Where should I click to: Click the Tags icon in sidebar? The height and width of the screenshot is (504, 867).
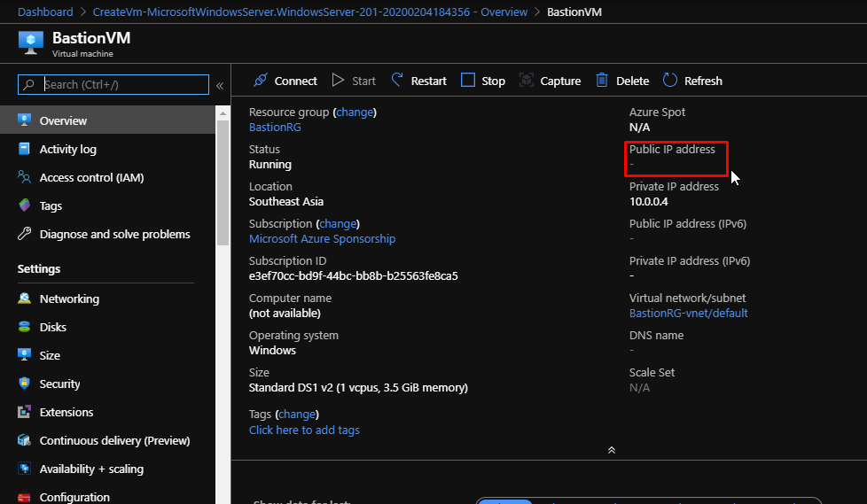(24, 205)
